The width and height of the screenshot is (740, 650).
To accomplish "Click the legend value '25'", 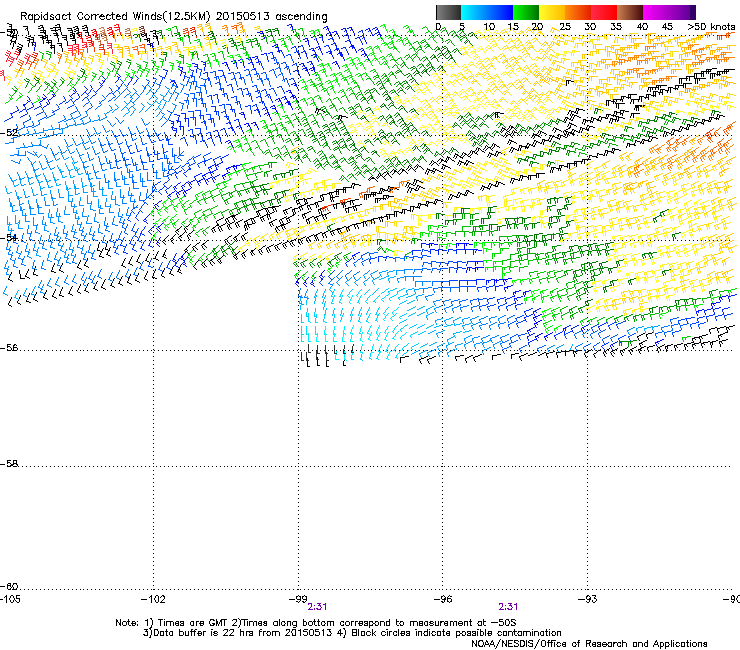I will [564, 26].
